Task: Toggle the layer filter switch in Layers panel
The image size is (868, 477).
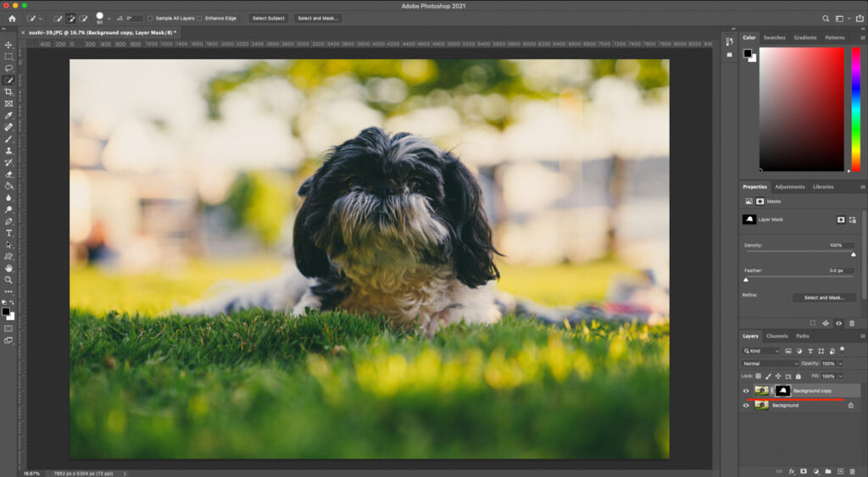Action: pyautogui.click(x=842, y=349)
